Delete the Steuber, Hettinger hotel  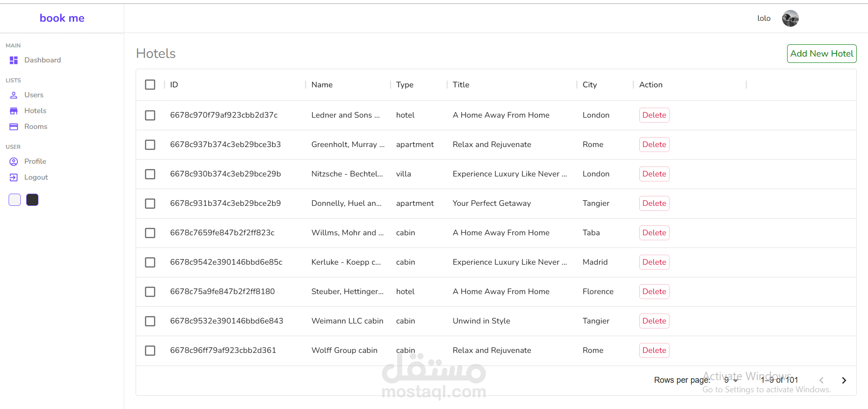pos(654,292)
